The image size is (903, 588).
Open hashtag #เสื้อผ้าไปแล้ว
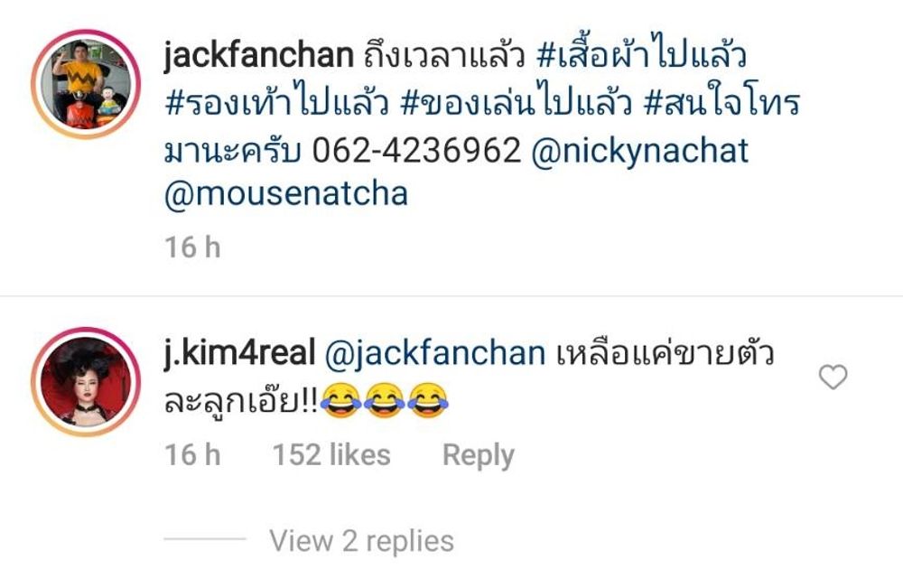641,55
